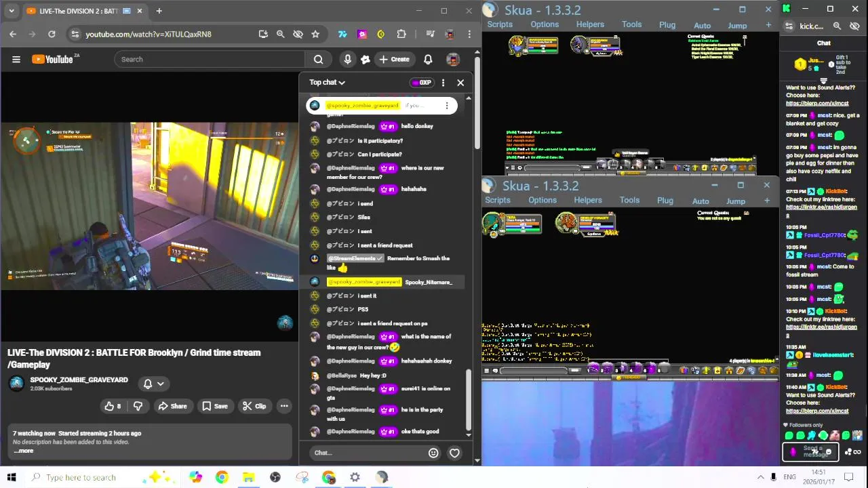Close the YouTube live chat panel

click(x=460, y=83)
